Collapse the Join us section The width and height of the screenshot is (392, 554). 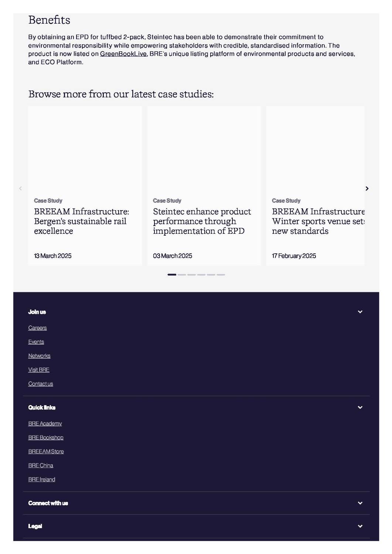click(360, 312)
